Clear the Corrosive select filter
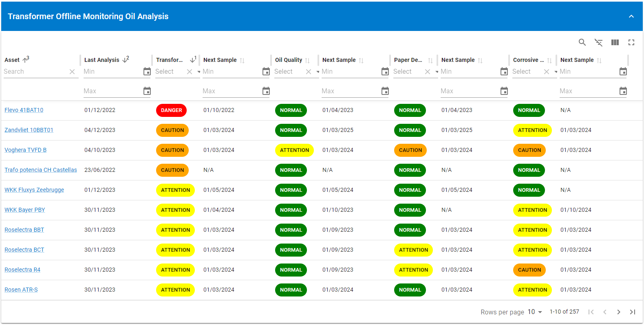Screen dimensions: 644x325 pyautogui.click(x=547, y=72)
